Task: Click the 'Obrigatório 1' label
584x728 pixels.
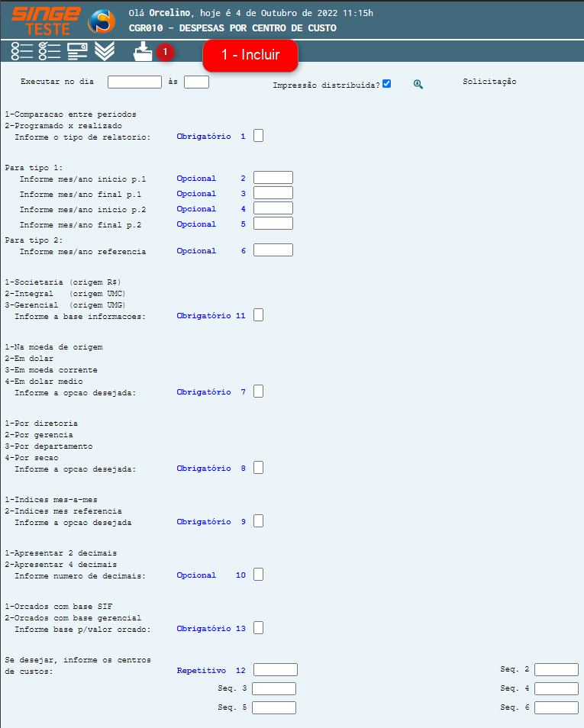Action: coord(211,137)
